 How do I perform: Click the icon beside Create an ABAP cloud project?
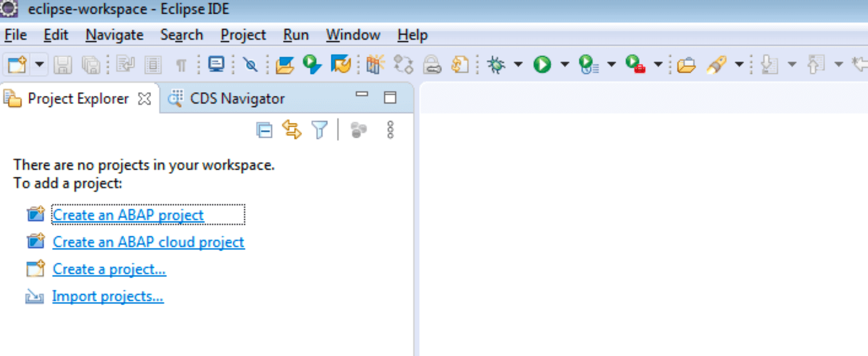click(36, 241)
